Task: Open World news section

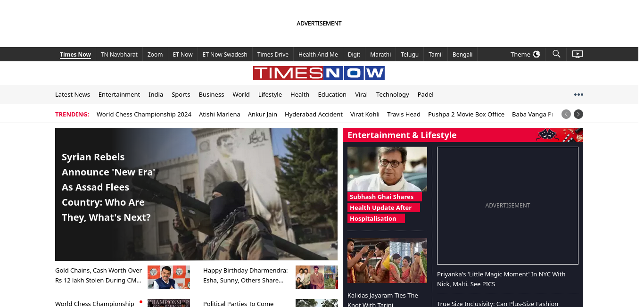Action: [241, 94]
